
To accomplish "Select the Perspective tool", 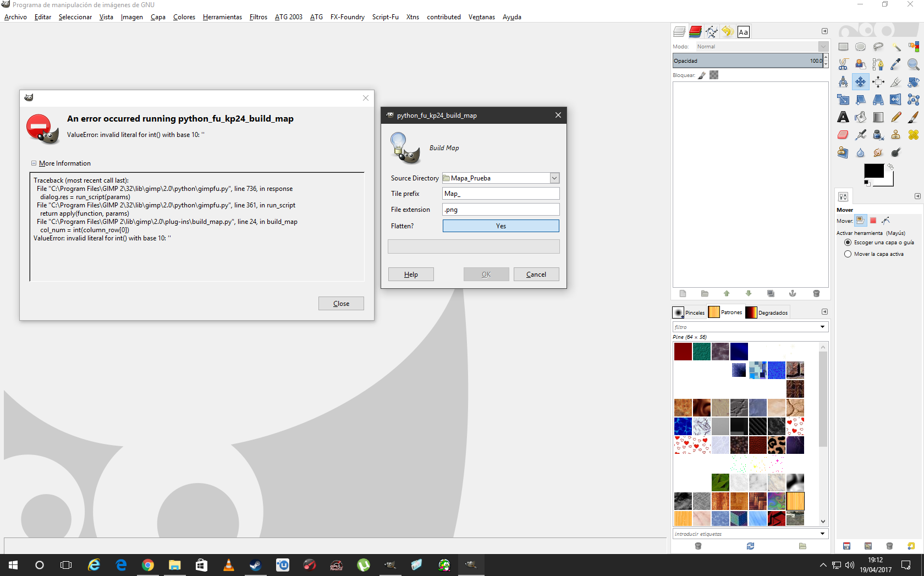I will 878,100.
